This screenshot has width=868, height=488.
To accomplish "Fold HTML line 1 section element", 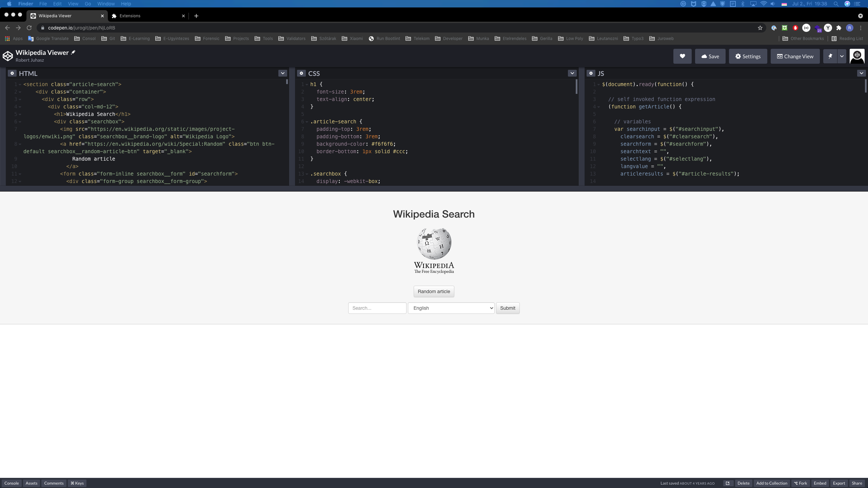I will [x=20, y=84].
